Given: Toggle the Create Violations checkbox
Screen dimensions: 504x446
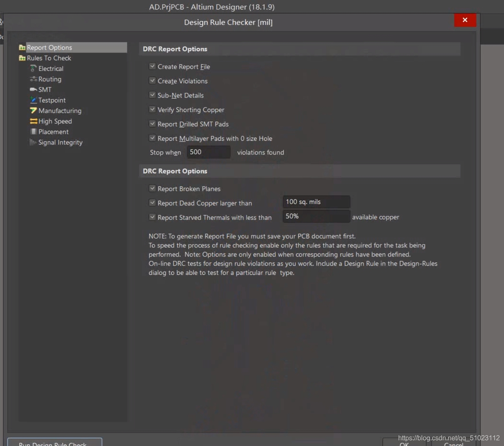Looking at the screenshot, I should 152,80.
